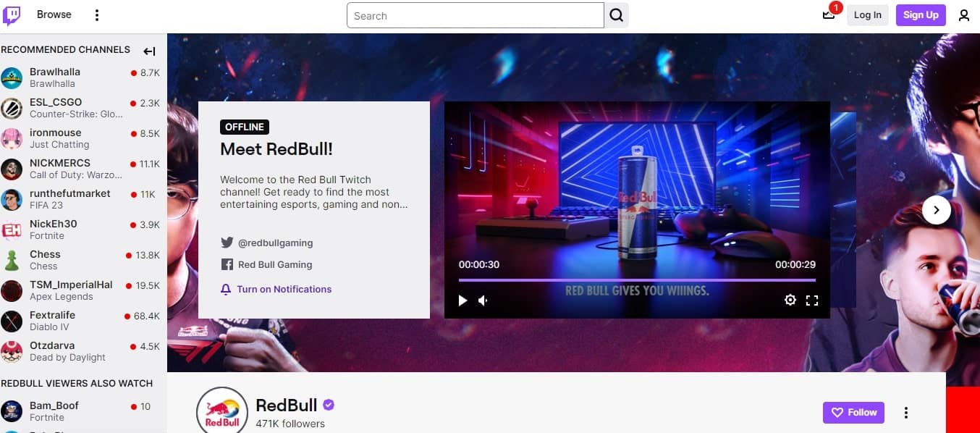The width and height of the screenshot is (980, 433).
Task: Click the Twitter bird icon
Action: (227, 243)
